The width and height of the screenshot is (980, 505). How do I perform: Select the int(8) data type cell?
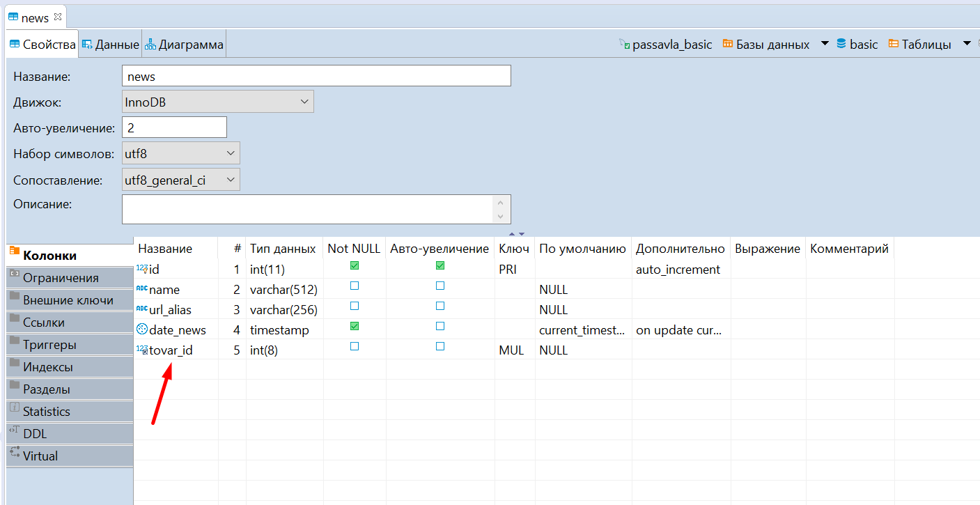tap(284, 350)
